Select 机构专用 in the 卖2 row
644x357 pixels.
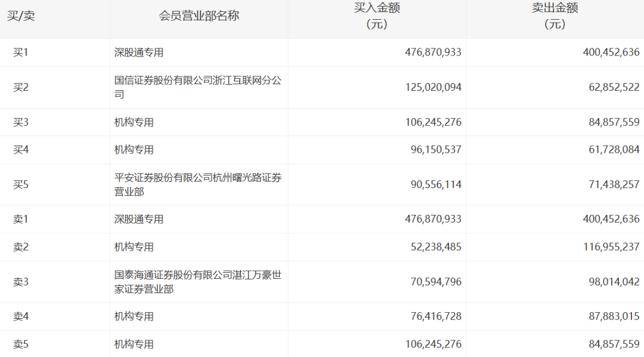pyautogui.click(x=134, y=247)
